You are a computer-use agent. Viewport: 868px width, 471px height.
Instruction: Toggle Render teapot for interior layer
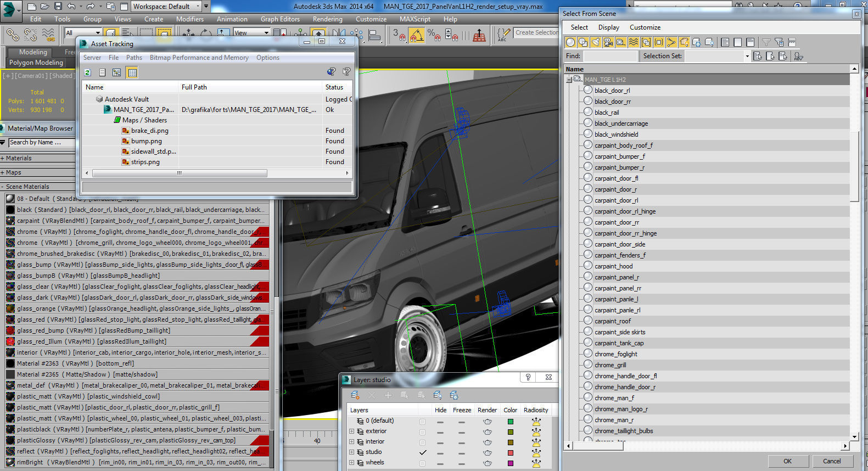(487, 442)
